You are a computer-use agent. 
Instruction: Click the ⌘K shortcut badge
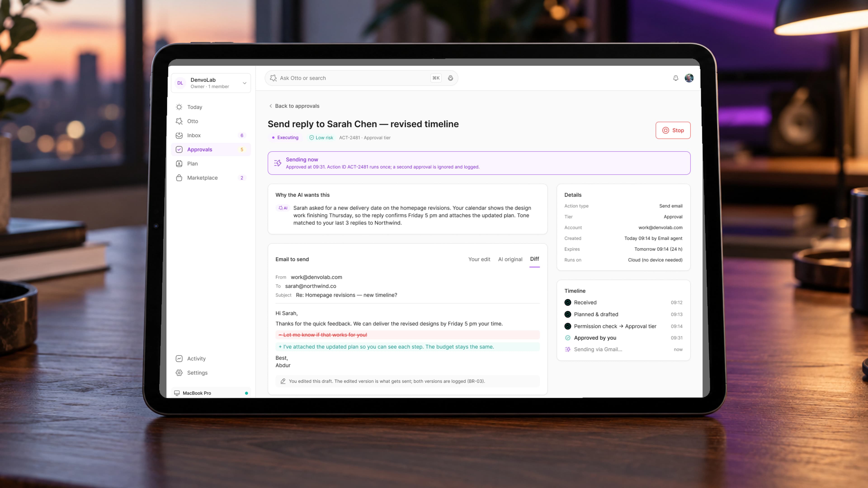pos(436,78)
